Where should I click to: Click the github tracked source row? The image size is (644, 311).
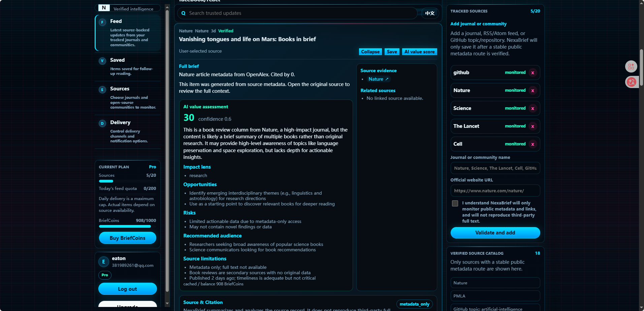coord(495,73)
